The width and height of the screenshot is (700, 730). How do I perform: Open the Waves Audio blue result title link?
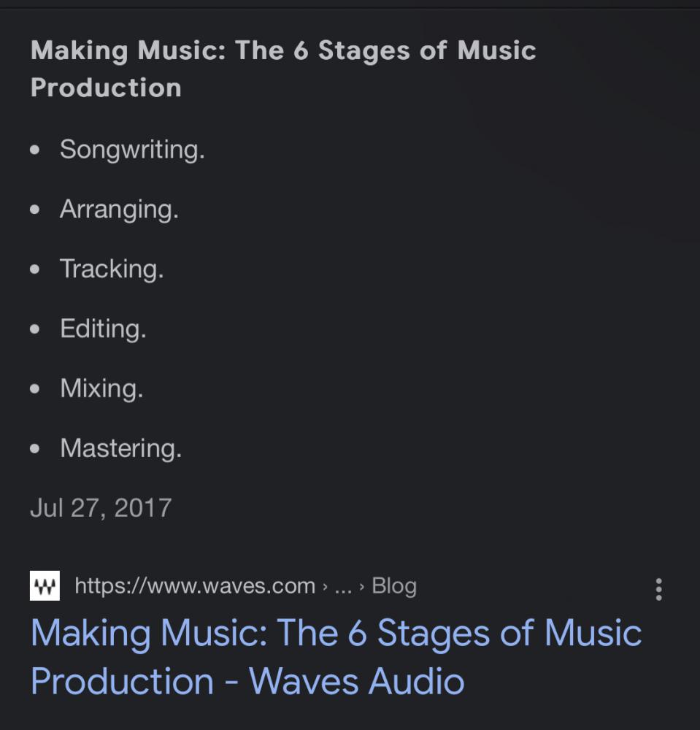point(336,656)
